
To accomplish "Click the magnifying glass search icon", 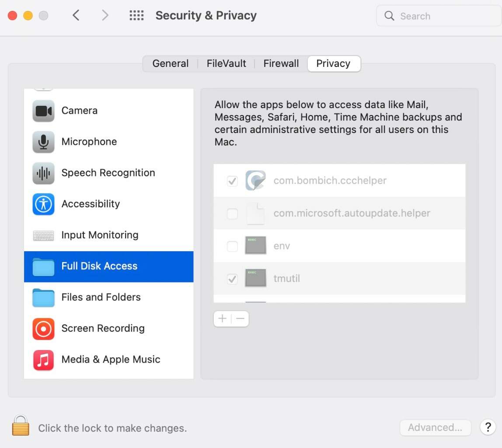I will 389,16.
